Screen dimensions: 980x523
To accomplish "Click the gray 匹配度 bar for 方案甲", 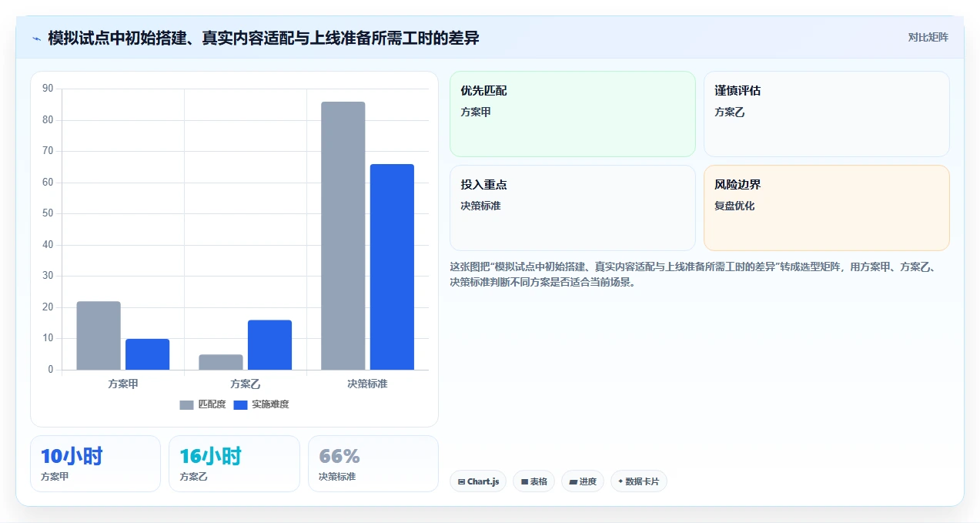I will [x=99, y=336].
